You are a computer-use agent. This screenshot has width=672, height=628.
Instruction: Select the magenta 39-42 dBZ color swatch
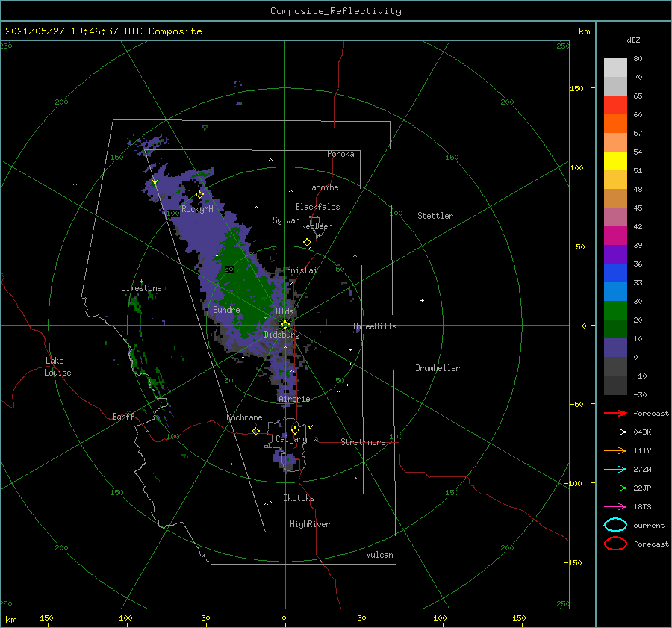[615, 236]
